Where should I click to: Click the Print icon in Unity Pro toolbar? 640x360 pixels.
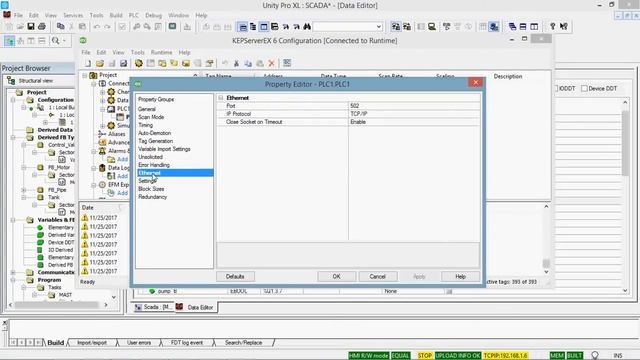[42, 27]
